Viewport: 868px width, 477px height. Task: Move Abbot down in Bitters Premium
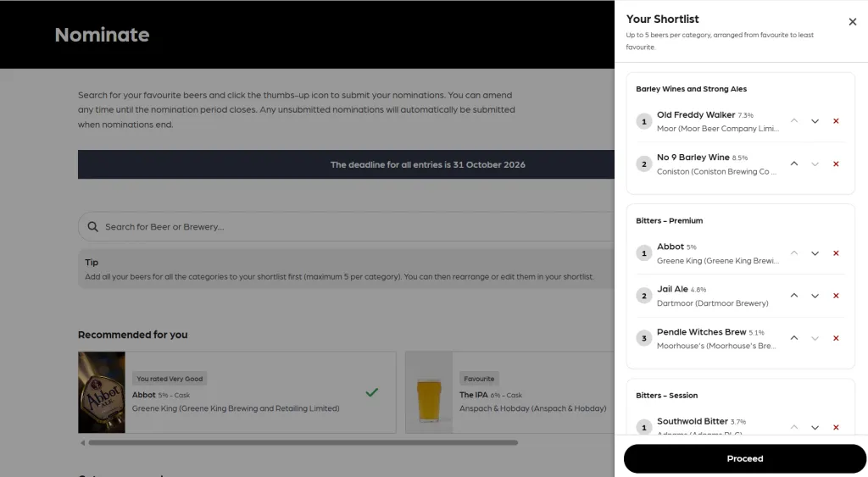tap(815, 252)
